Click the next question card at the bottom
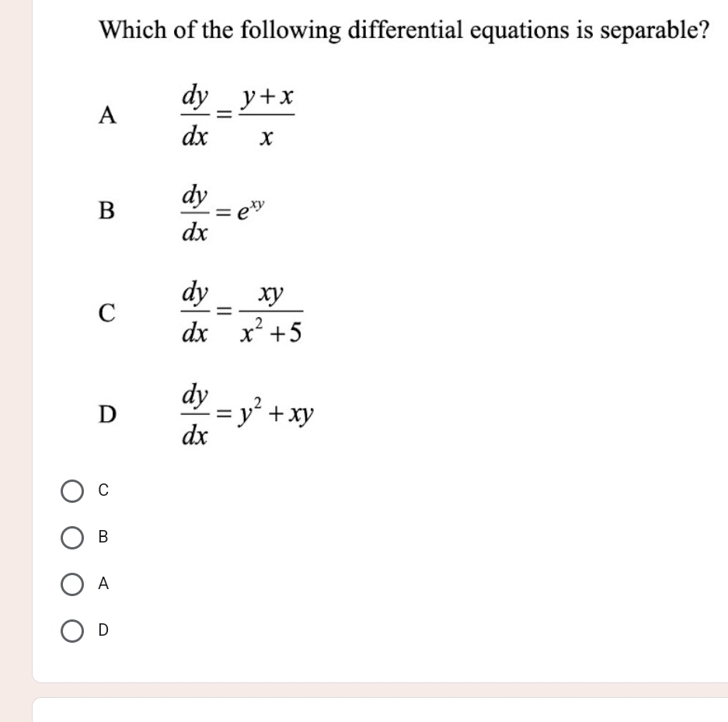The image size is (728, 722). pos(381,710)
